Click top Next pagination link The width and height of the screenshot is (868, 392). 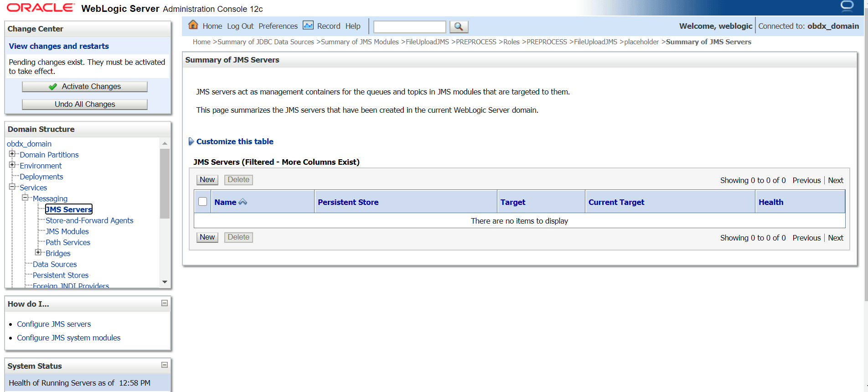[x=836, y=180]
